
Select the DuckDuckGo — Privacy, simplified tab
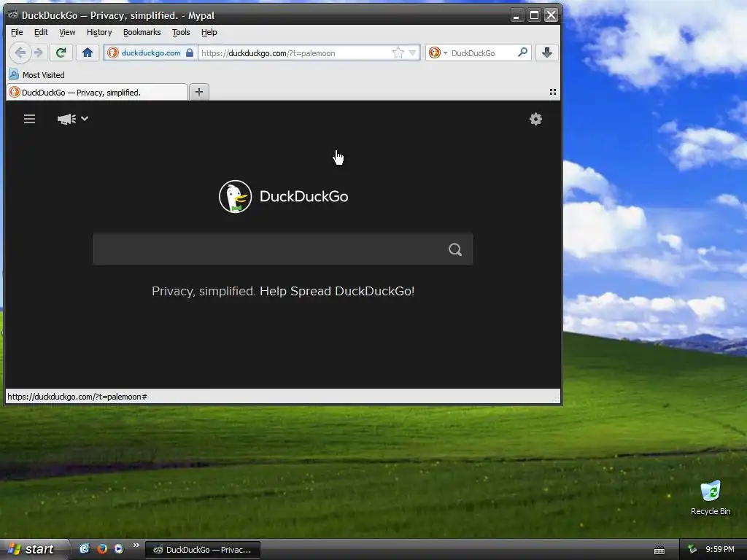[97, 93]
